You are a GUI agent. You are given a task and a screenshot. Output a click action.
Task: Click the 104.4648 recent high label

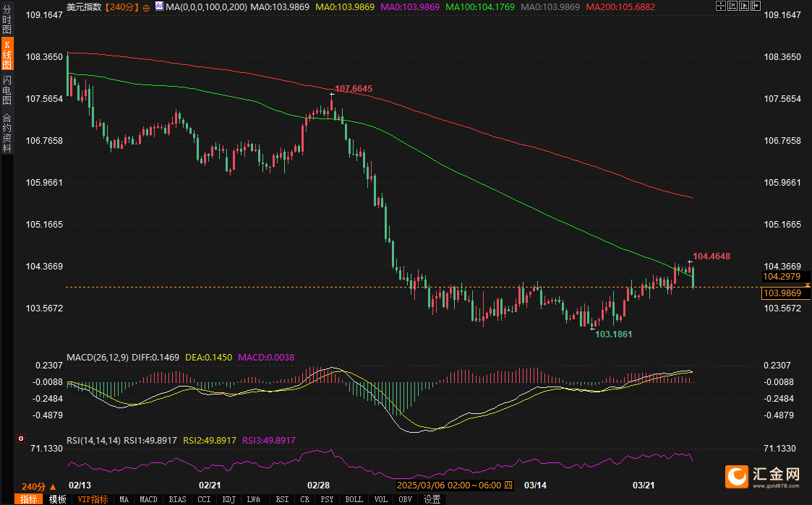click(711, 256)
